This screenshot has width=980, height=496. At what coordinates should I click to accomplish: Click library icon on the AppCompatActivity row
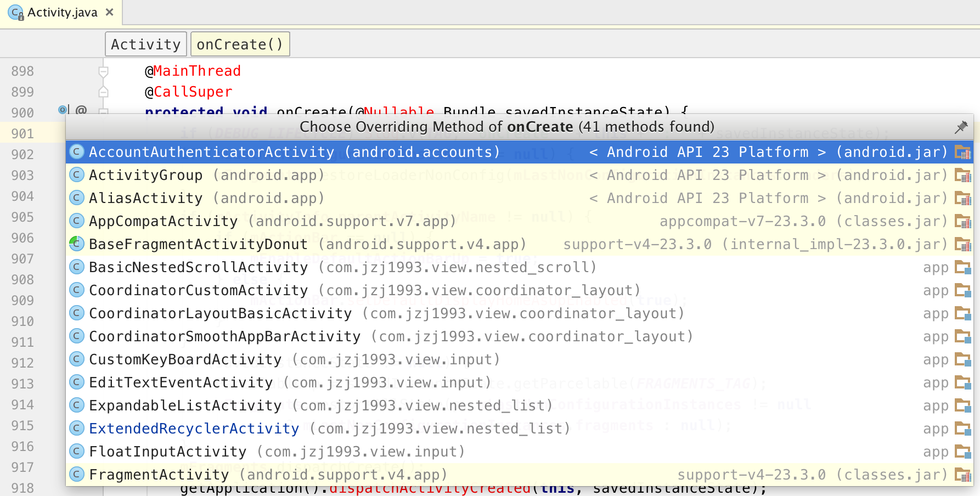click(x=962, y=222)
